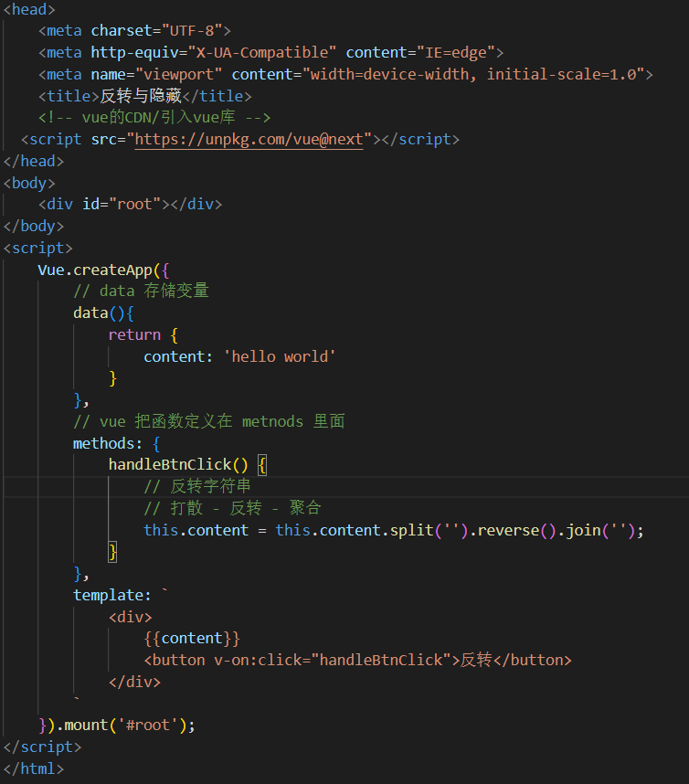
Task: Click the meta charset="UTF-8" line
Action: tap(134, 31)
